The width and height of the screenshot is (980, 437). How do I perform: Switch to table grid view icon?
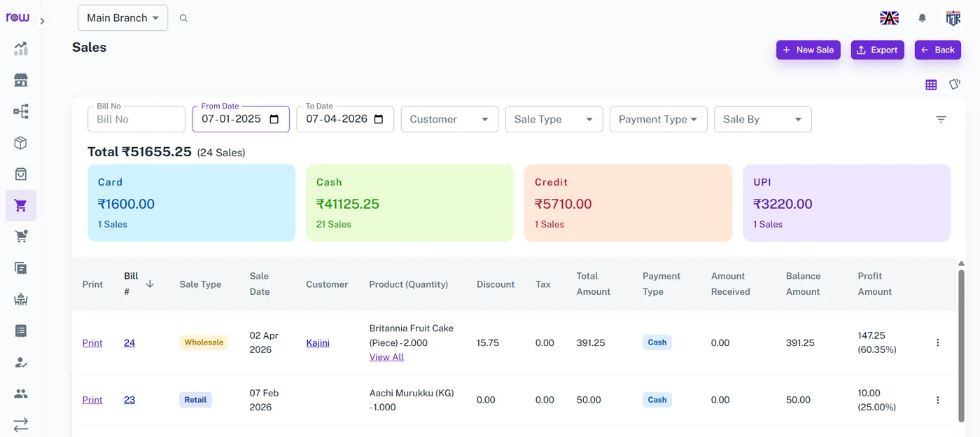(x=931, y=85)
